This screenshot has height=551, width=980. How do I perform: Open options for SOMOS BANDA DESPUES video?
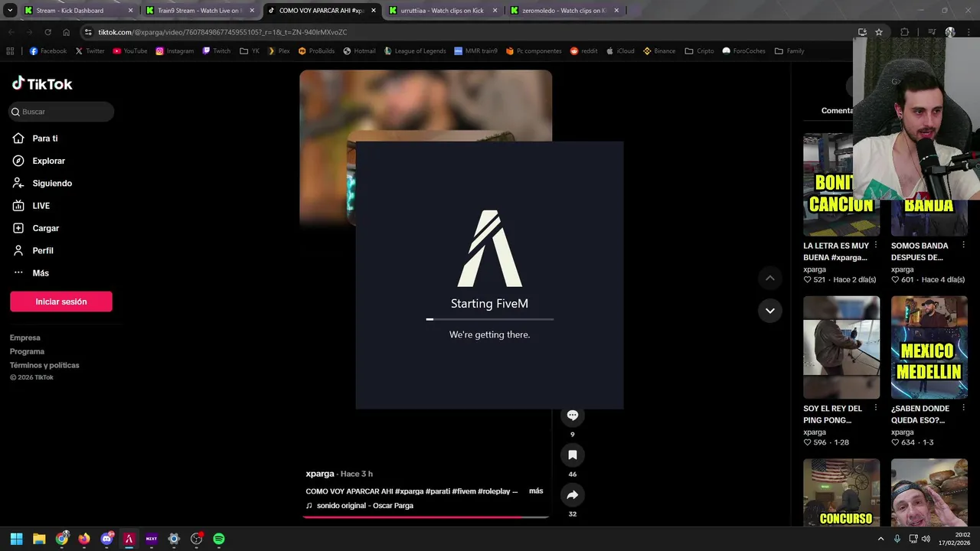(x=963, y=246)
